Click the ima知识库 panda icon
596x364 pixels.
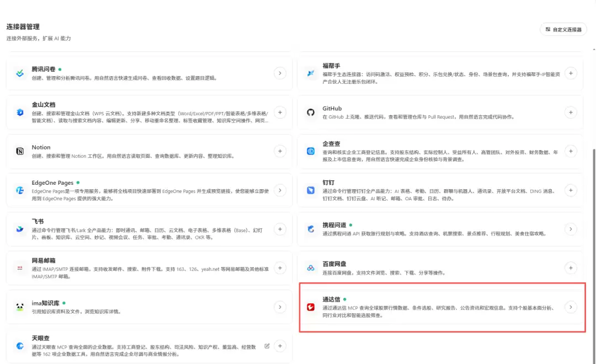pyautogui.click(x=20, y=307)
